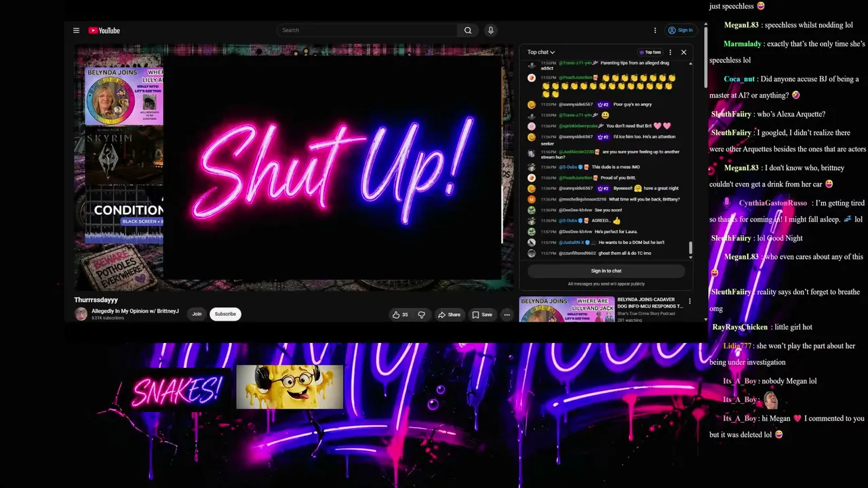Click avatar beside 'ghost them all & do TC imo'
The width and height of the screenshot is (868, 488).
click(532, 253)
